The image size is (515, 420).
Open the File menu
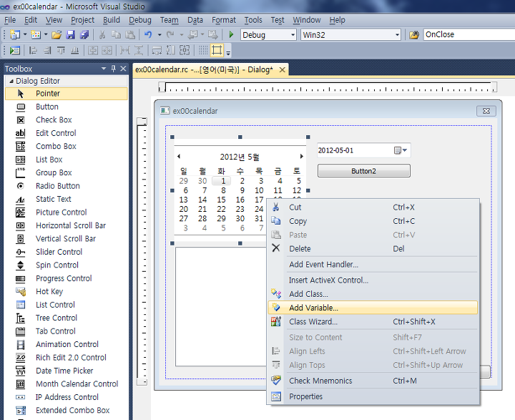[x=10, y=20]
